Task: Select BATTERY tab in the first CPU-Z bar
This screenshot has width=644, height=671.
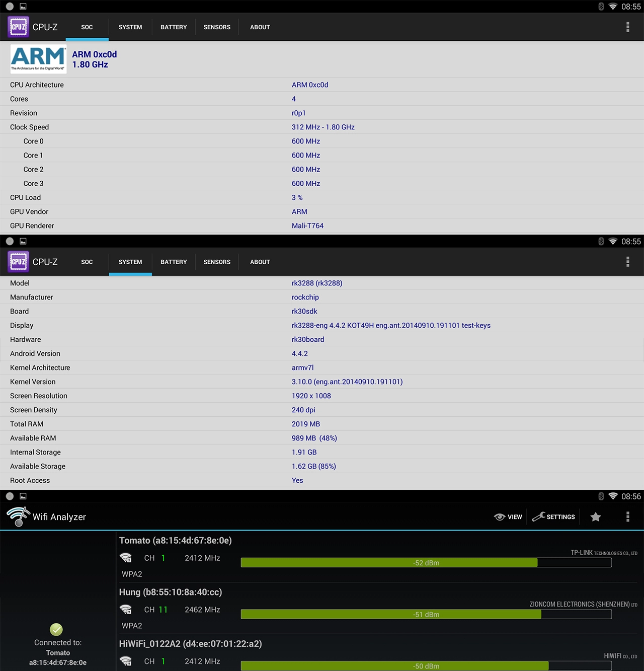Action: (x=174, y=27)
